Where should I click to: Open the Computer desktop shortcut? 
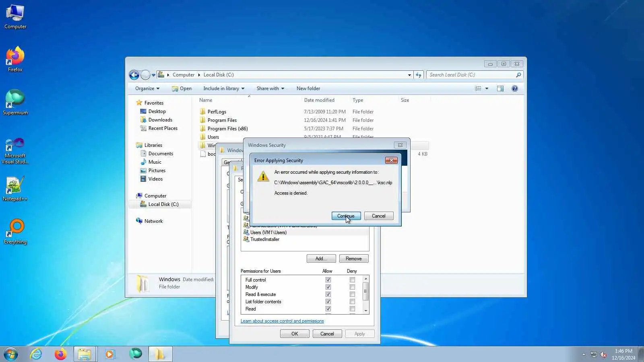[15, 17]
